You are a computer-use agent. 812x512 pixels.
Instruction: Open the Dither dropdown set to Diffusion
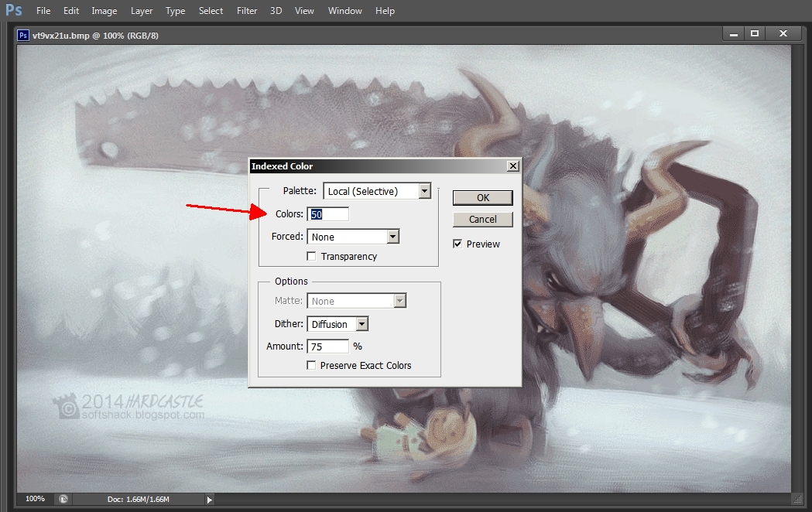click(x=337, y=324)
